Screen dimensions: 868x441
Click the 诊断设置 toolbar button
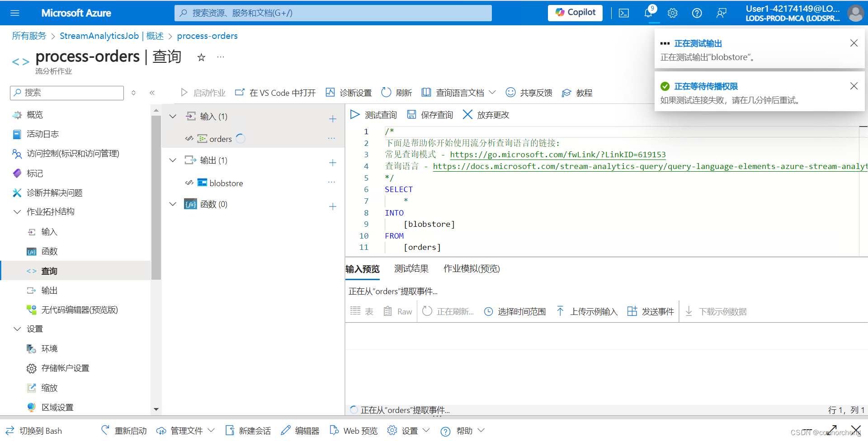[349, 93]
